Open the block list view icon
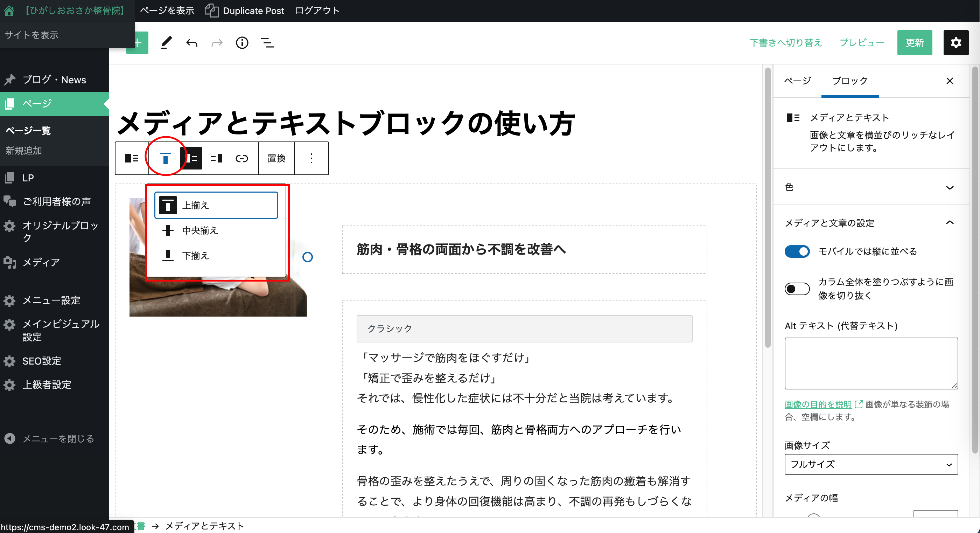 click(x=267, y=43)
